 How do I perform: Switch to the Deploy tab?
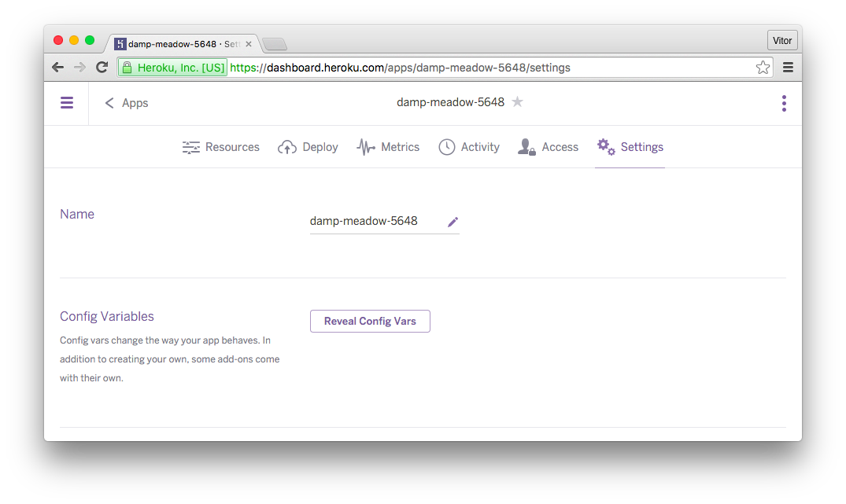click(x=308, y=147)
